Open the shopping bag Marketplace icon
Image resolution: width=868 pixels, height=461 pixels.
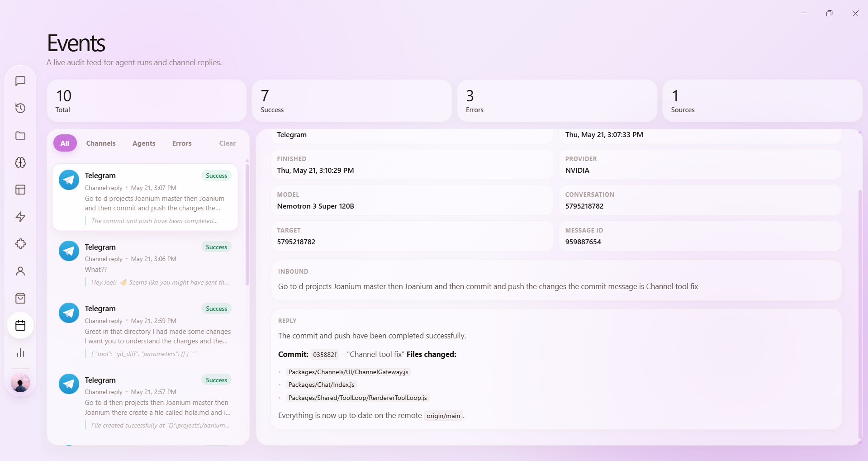click(20, 298)
